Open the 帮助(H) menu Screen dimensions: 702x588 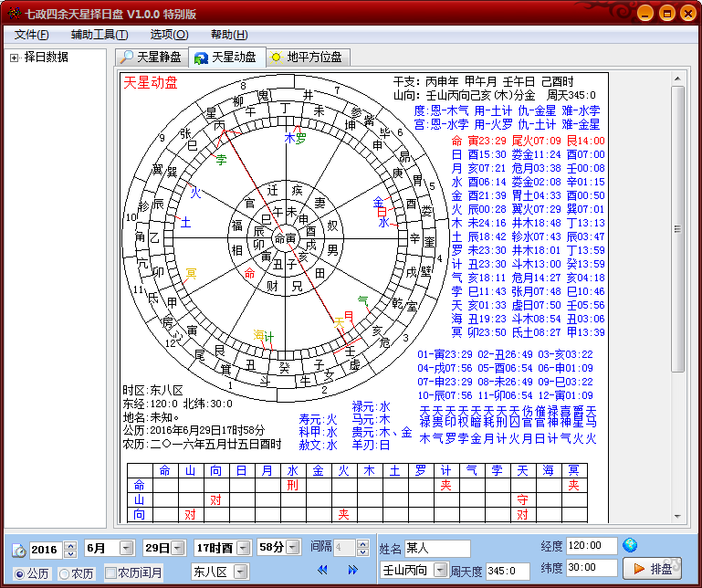229,35
